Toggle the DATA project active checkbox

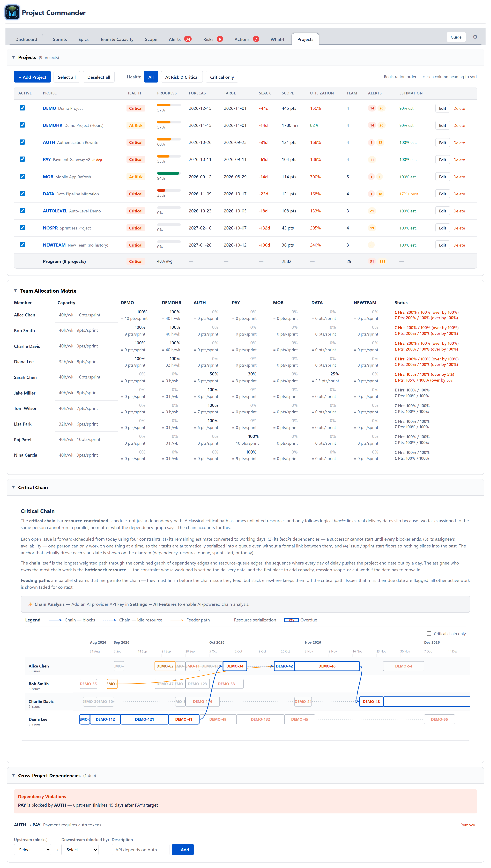[22, 194]
